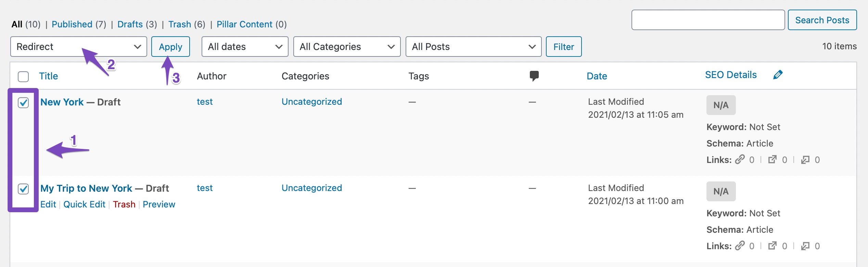The width and height of the screenshot is (868, 267).
Task: Uncheck the My Trip to New York checkbox
Action: pos(23,189)
